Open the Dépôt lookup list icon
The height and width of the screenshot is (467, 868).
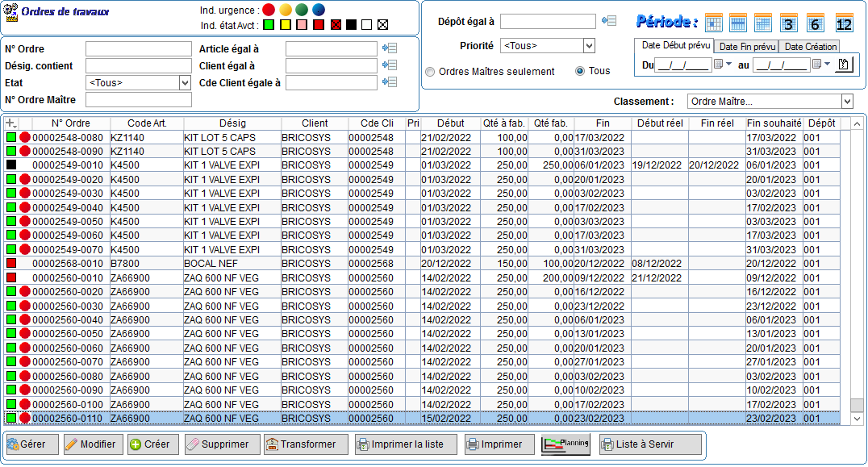(x=609, y=21)
